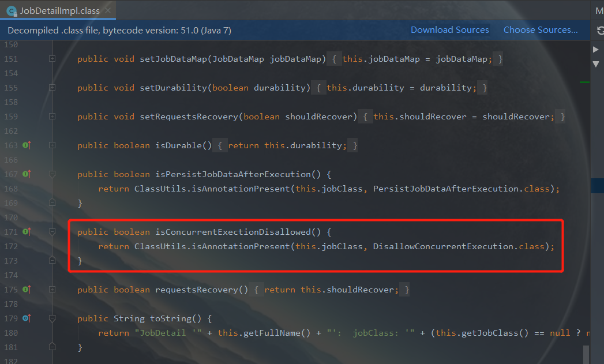Image resolution: width=604 pixels, height=364 pixels.
Task: Click line number 172 in gutter
Action: pyautogui.click(x=11, y=246)
